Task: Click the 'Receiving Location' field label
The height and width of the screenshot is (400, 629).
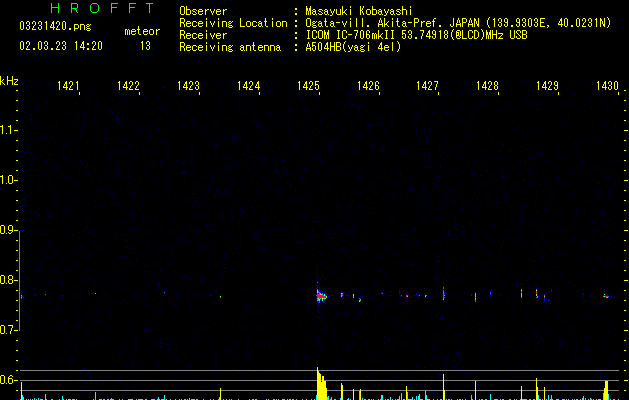Action: coord(233,23)
